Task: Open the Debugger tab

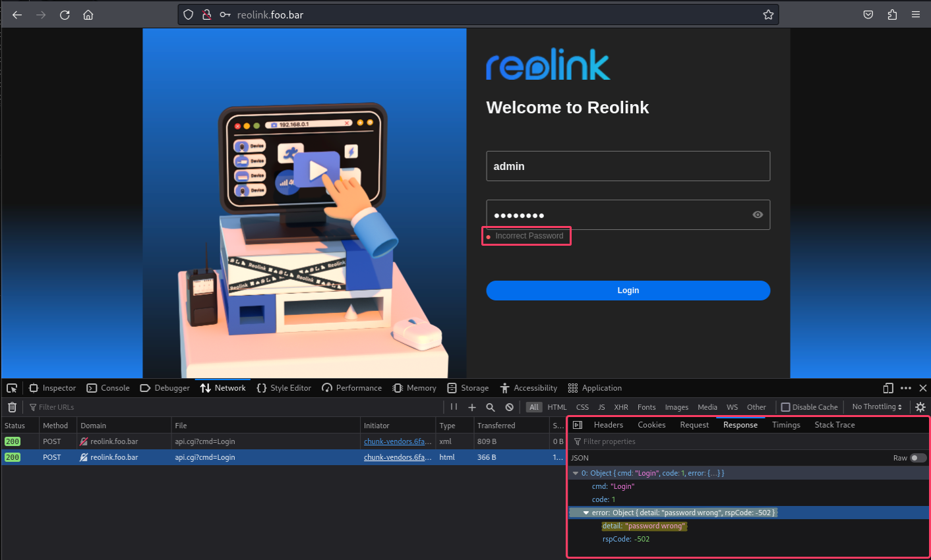Action: point(165,388)
